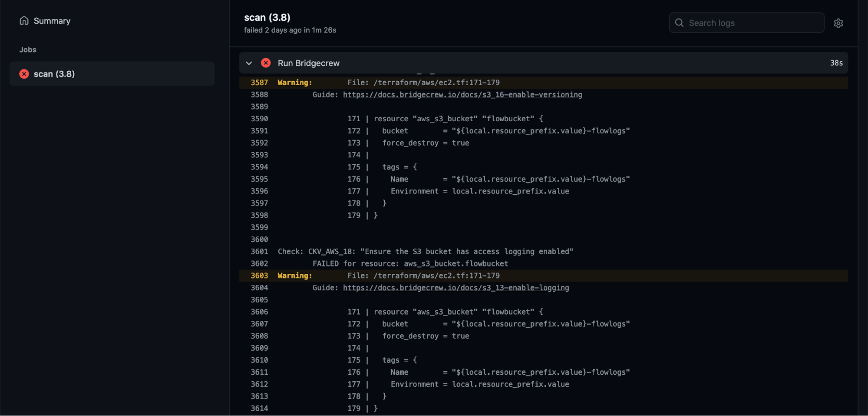Click 'FAILED for resource: aws_s3_bucket.flowbucket' line
The image size is (868, 416).
pos(410,264)
